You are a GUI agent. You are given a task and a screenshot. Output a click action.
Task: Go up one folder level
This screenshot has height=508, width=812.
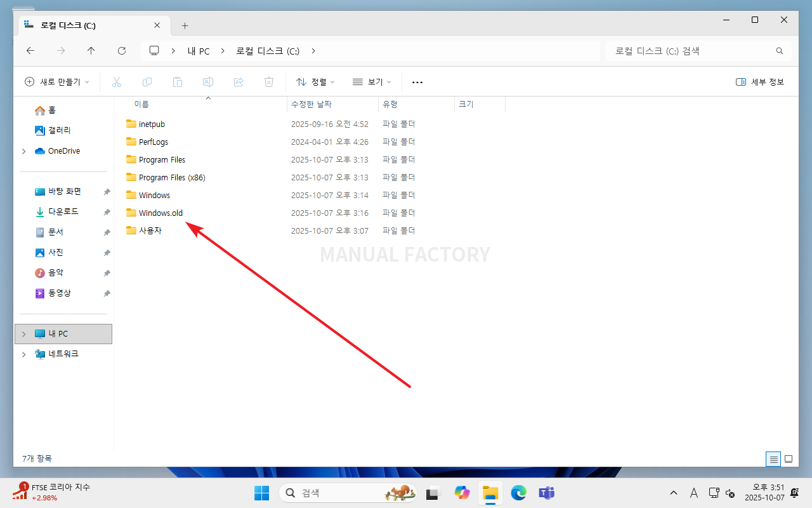91,51
